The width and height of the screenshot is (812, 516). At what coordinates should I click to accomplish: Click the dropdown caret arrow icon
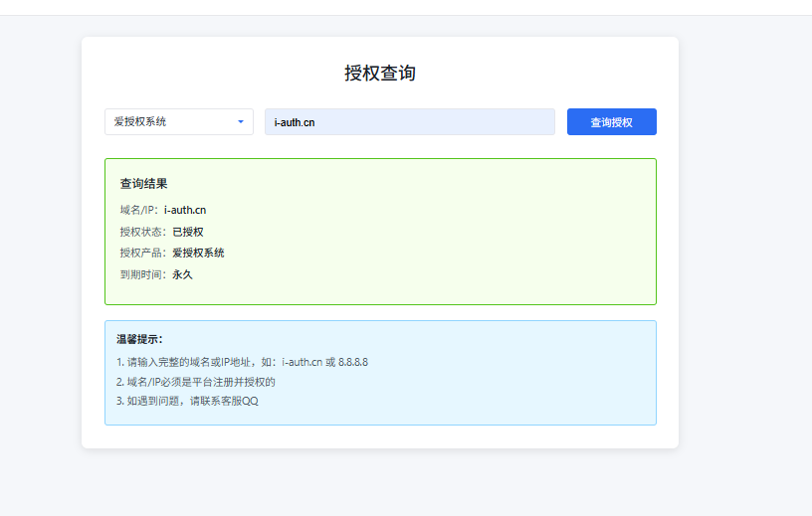click(240, 121)
